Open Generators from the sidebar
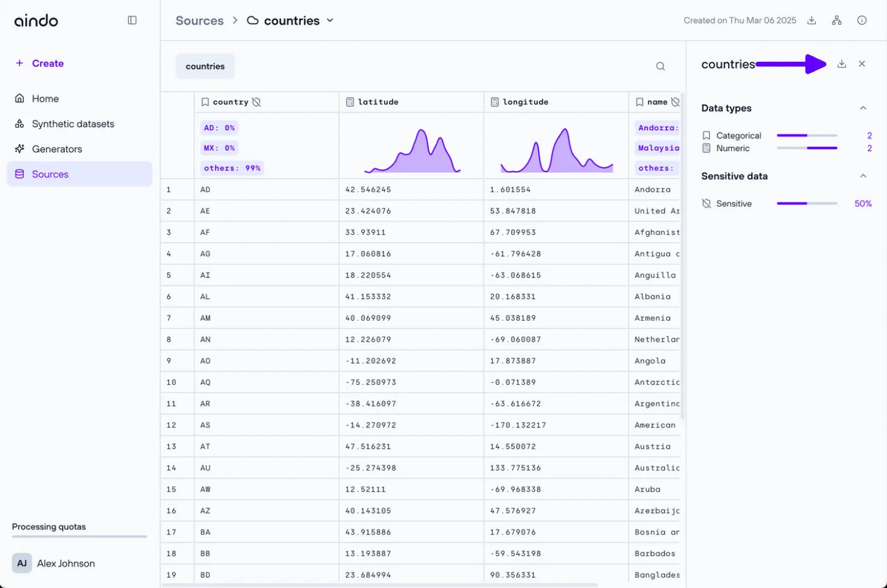This screenshot has width=887, height=588. pos(57,149)
